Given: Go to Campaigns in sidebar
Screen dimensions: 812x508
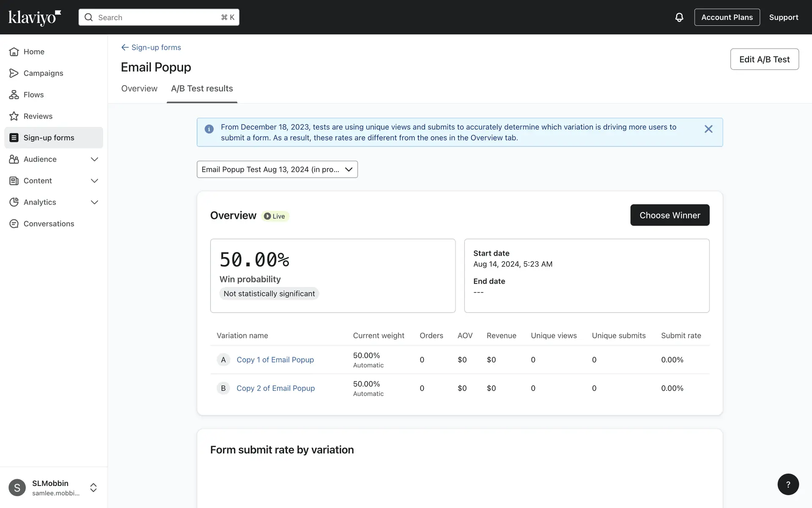Looking at the screenshot, I should [x=43, y=73].
